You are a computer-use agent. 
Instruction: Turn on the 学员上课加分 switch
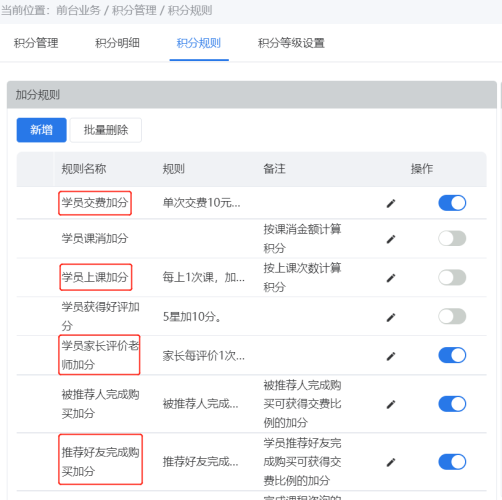[x=452, y=277]
